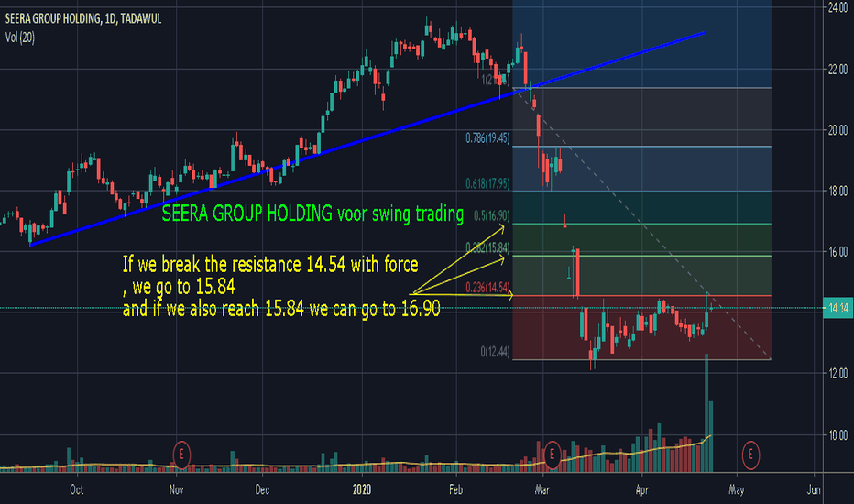The image size is (854, 504).
Task: Click the earnings marker near March
Action: [x=553, y=455]
